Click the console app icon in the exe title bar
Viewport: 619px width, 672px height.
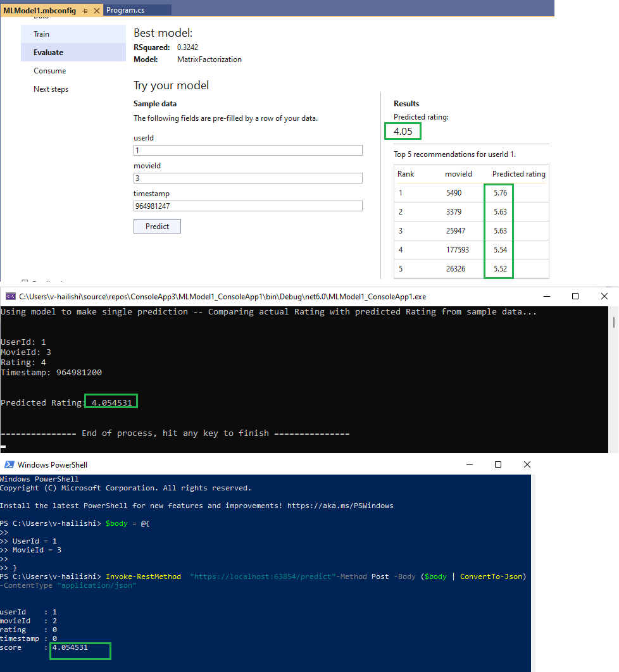tap(9, 296)
